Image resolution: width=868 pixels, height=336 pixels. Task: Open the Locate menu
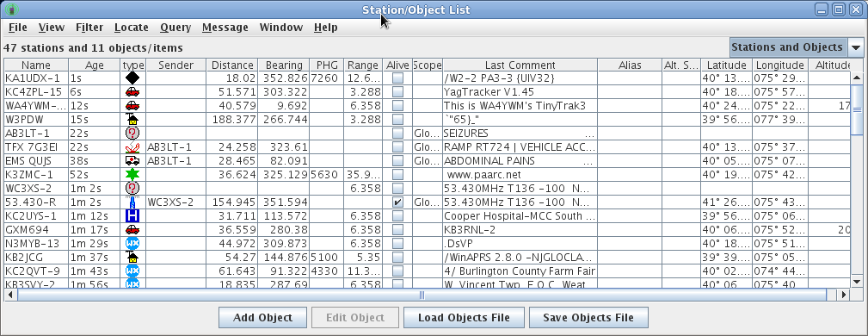pos(132,28)
